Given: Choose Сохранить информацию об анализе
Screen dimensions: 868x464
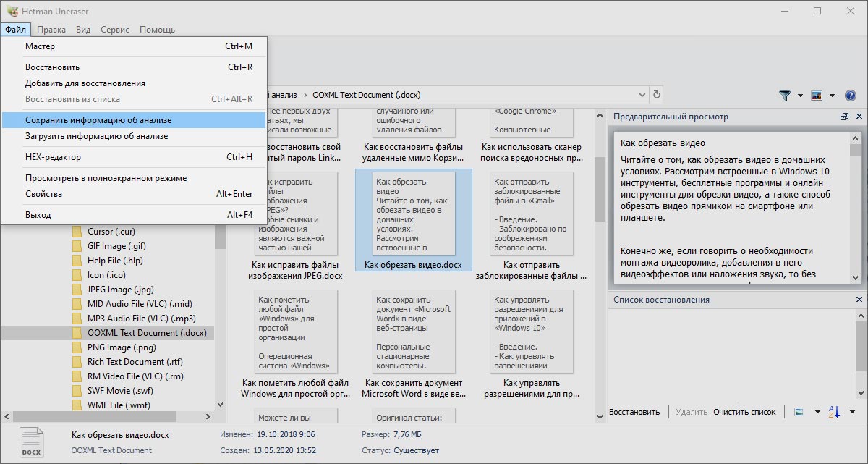Looking at the screenshot, I should (134, 120).
